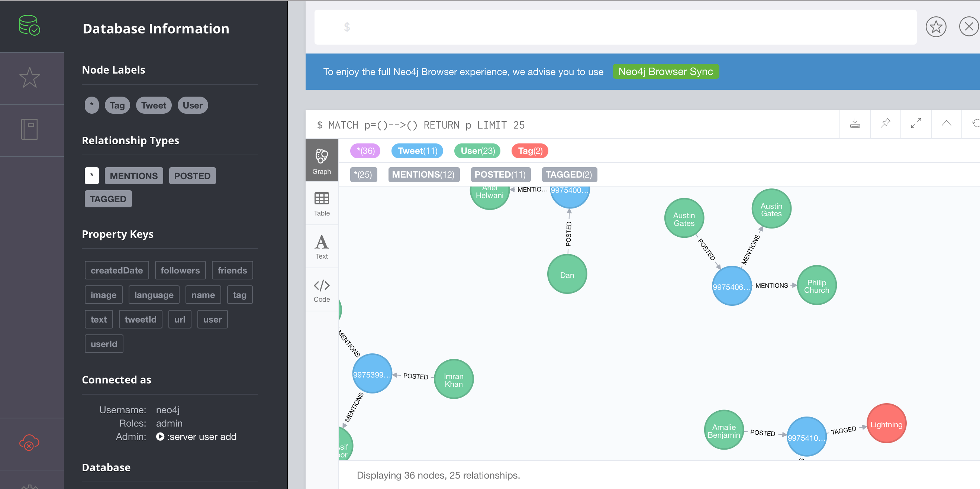Image resolution: width=980 pixels, height=489 pixels.
Task: Open the database information sidebar icon
Action: pyautogui.click(x=30, y=25)
